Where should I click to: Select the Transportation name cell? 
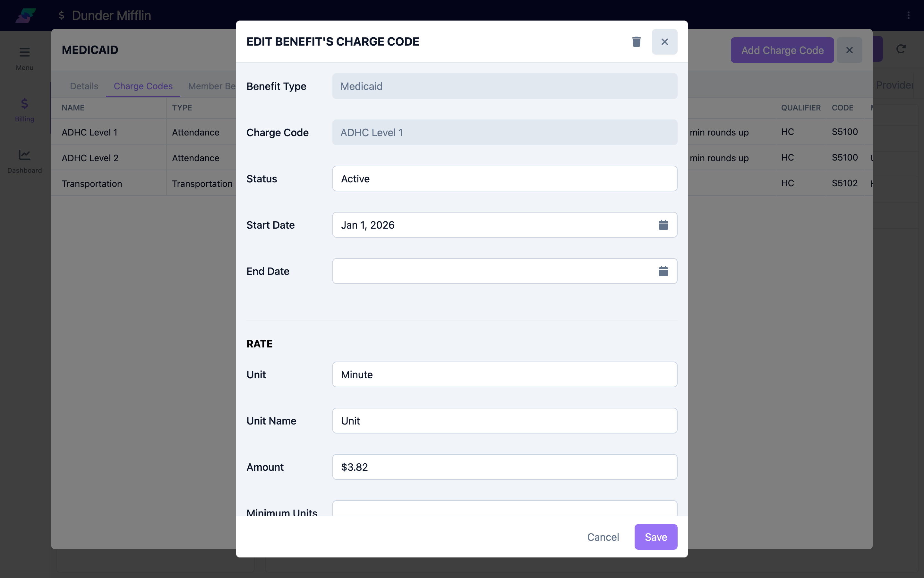pos(92,183)
